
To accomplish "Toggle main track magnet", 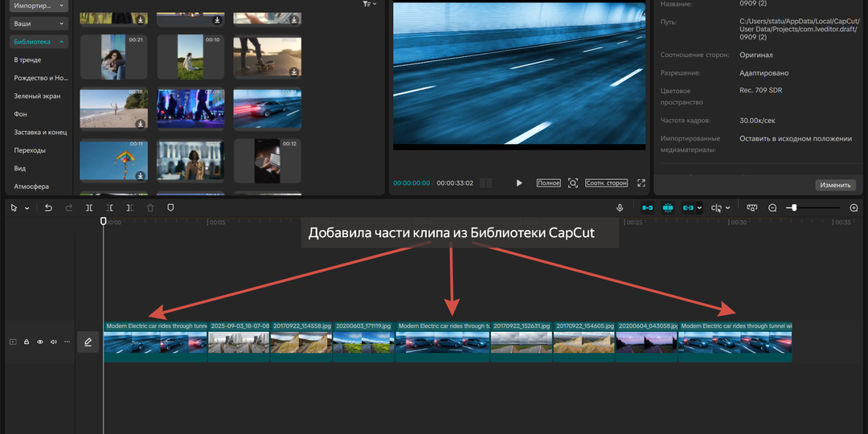I will coord(648,208).
